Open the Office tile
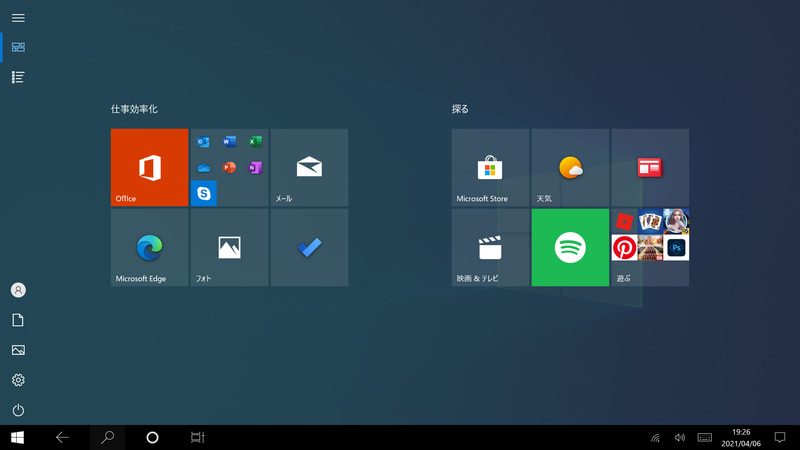Screen dimensions: 800x450 149,167
